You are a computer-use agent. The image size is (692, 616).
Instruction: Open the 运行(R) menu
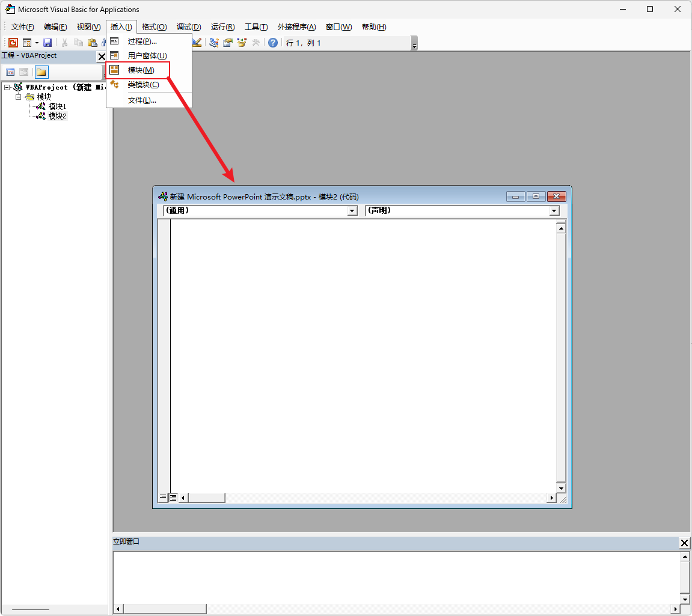(223, 27)
